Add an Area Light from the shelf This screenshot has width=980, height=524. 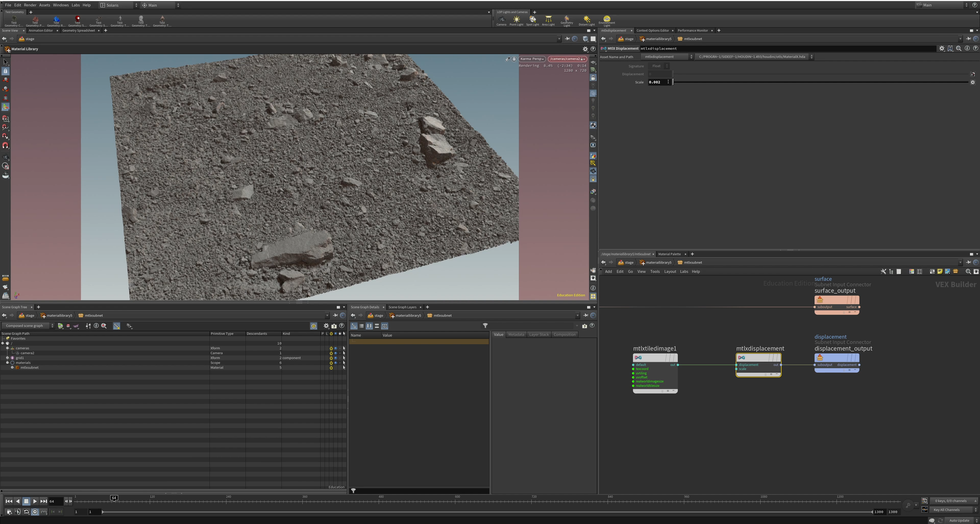(548, 21)
